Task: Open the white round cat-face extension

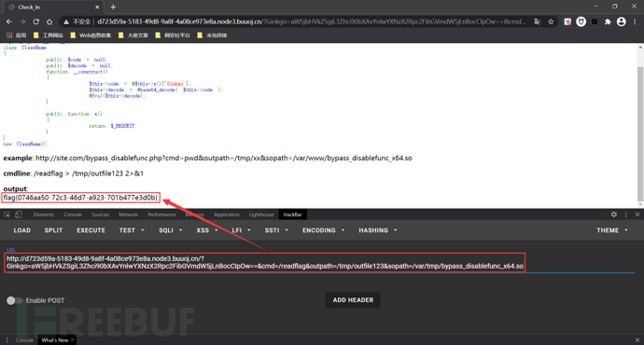Action: 581,21
